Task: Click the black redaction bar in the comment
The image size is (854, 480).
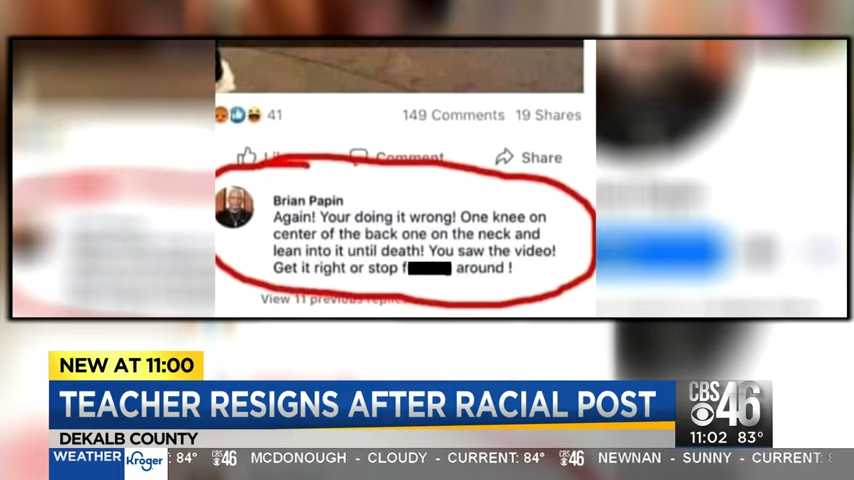Action: coord(429,268)
